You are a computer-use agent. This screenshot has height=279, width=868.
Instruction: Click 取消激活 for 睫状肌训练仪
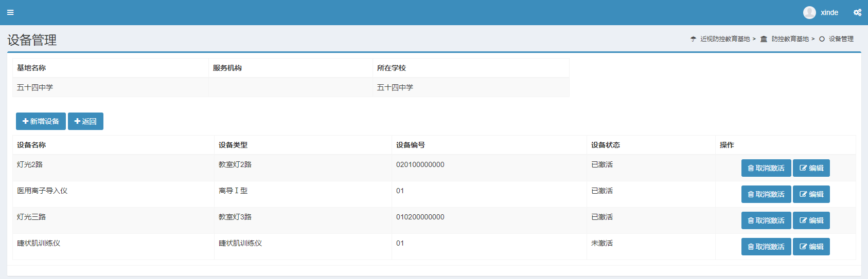766,247
